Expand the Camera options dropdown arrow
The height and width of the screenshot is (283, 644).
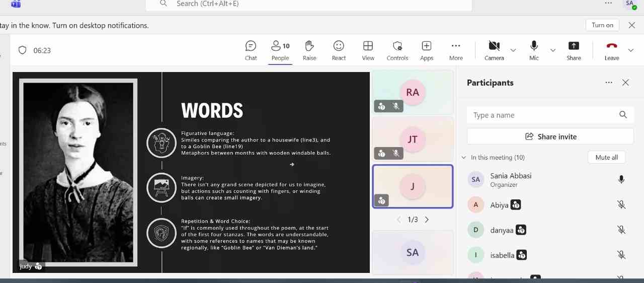(513, 50)
